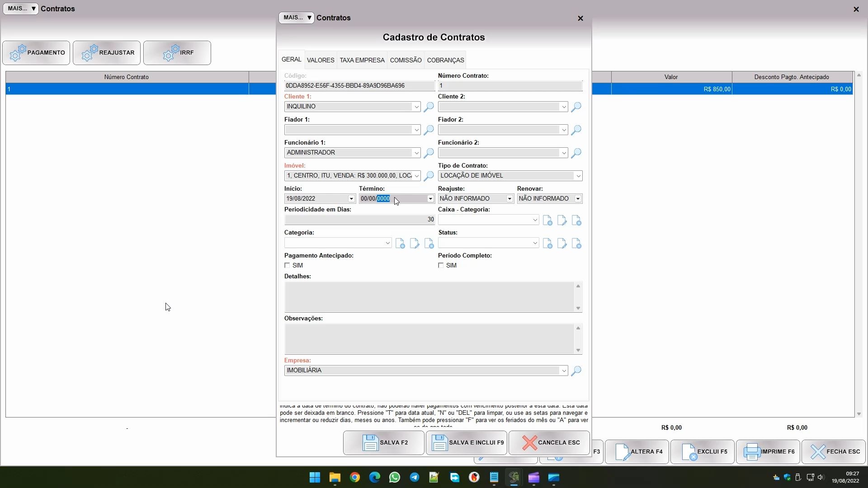Open WhatsApp from the taskbar
Image resolution: width=868 pixels, height=488 pixels.
(394, 478)
